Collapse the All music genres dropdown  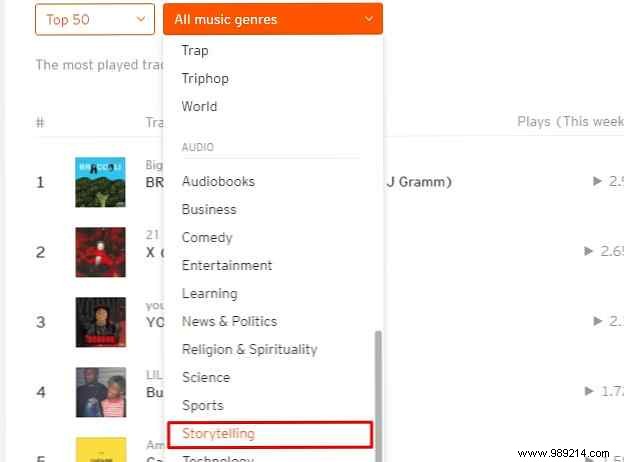273,19
